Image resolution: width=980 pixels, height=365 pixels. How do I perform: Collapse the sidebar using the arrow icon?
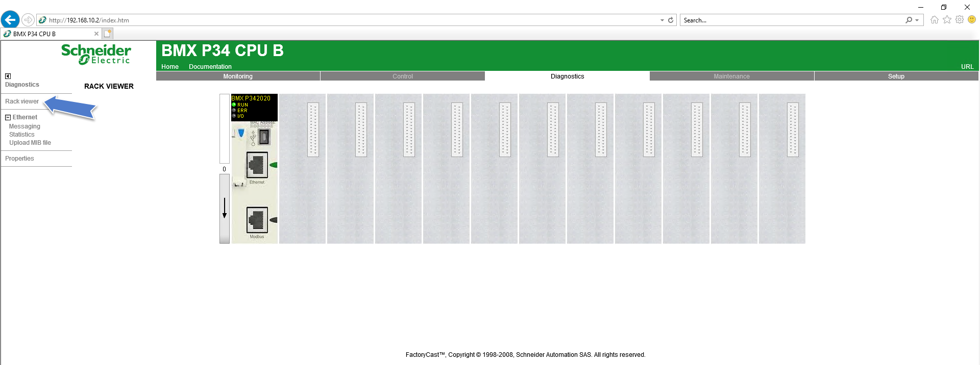coord(8,76)
